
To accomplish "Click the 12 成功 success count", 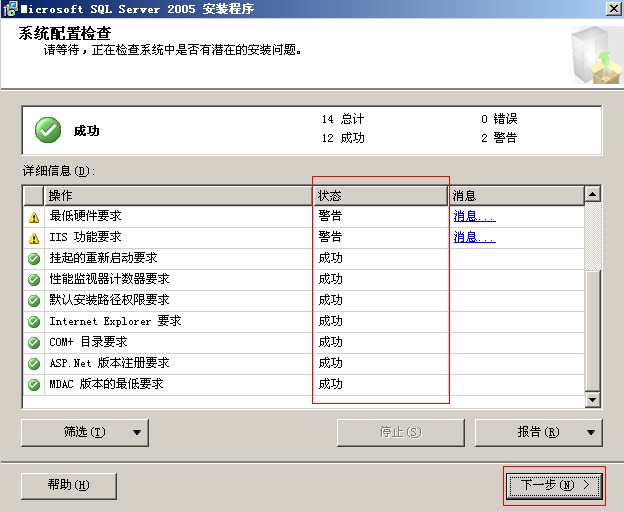I will [x=343, y=138].
